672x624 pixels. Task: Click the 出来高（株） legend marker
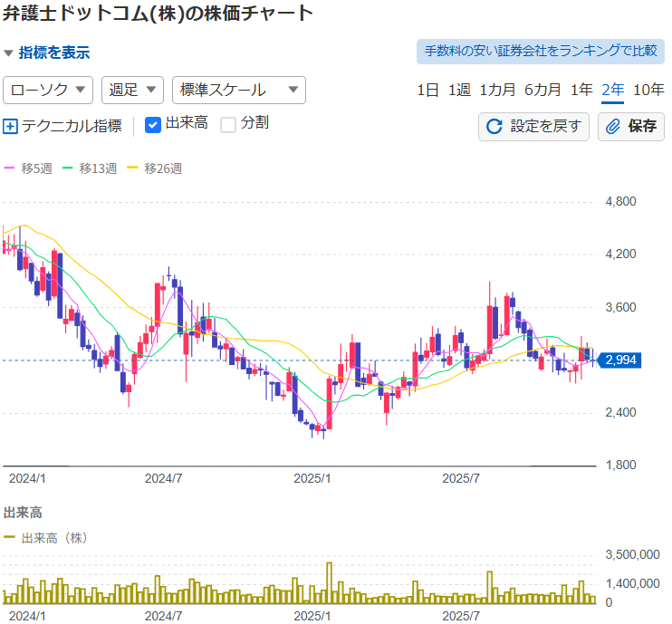click(10, 538)
